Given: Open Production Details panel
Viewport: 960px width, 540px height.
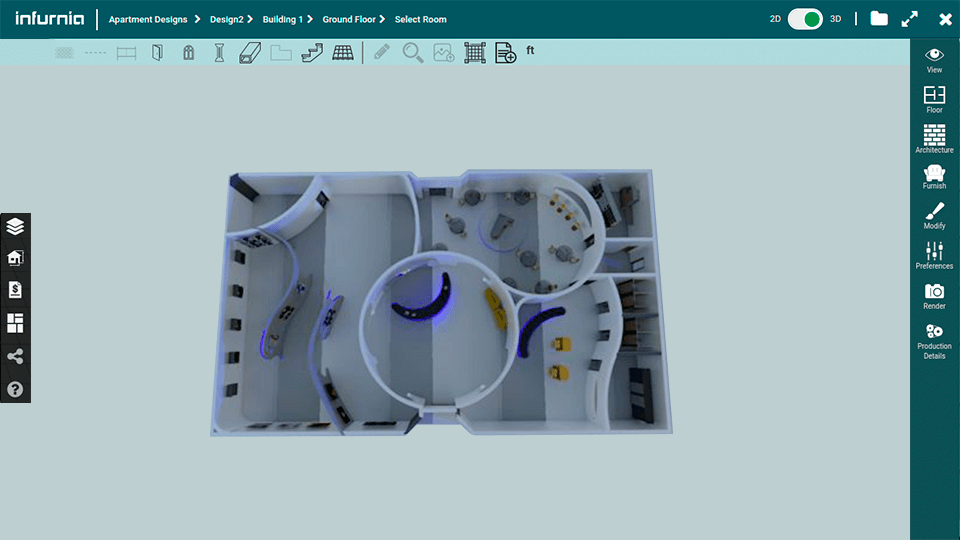Looking at the screenshot, I should pyautogui.click(x=934, y=342).
